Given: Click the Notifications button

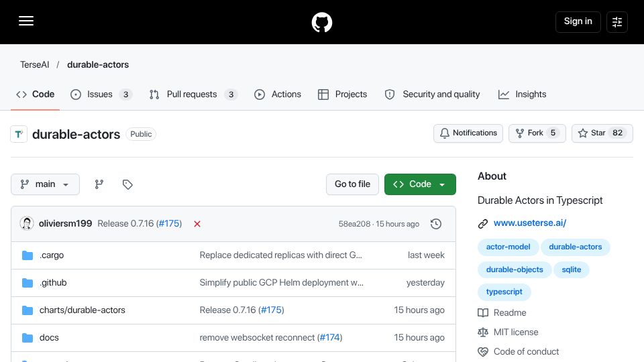Looking at the screenshot, I should coord(468,133).
